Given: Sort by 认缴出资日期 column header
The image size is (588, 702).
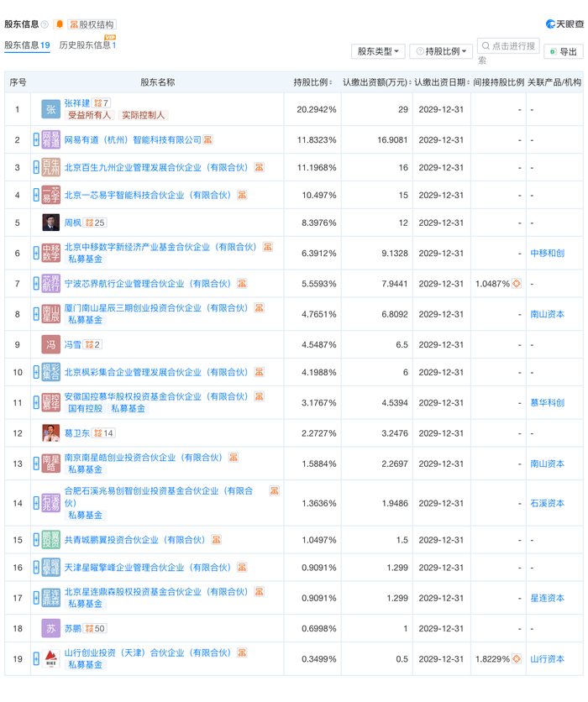Looking at the screenshot, I should click(442, 82).
